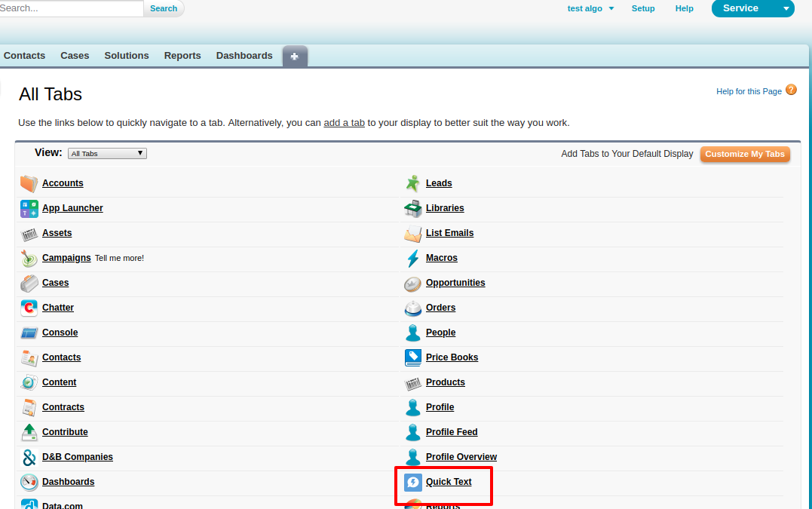Click the Orders bell icon
Screen dimensions: 812x509
[412, 308]
